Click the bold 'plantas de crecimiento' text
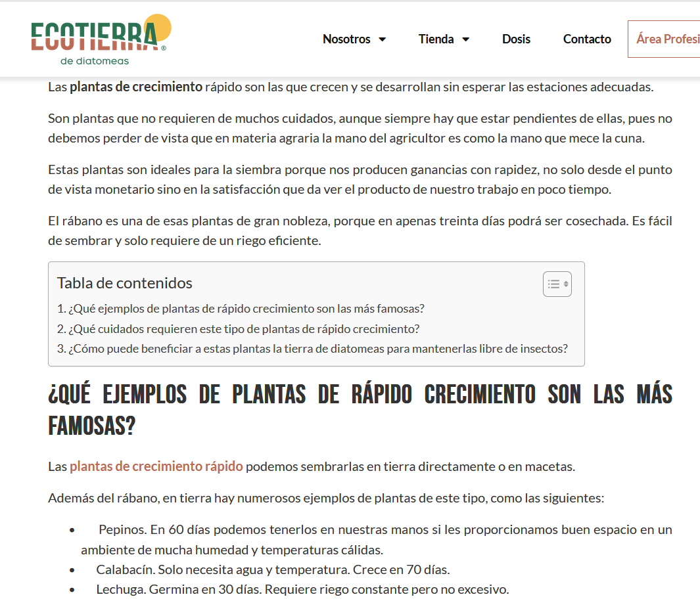 136,87
